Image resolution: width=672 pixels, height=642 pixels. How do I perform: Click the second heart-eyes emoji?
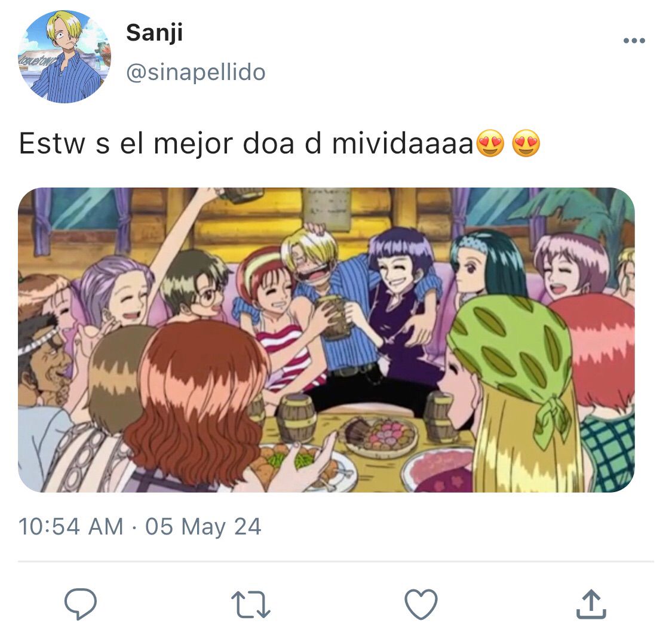[x=526, y=143]
